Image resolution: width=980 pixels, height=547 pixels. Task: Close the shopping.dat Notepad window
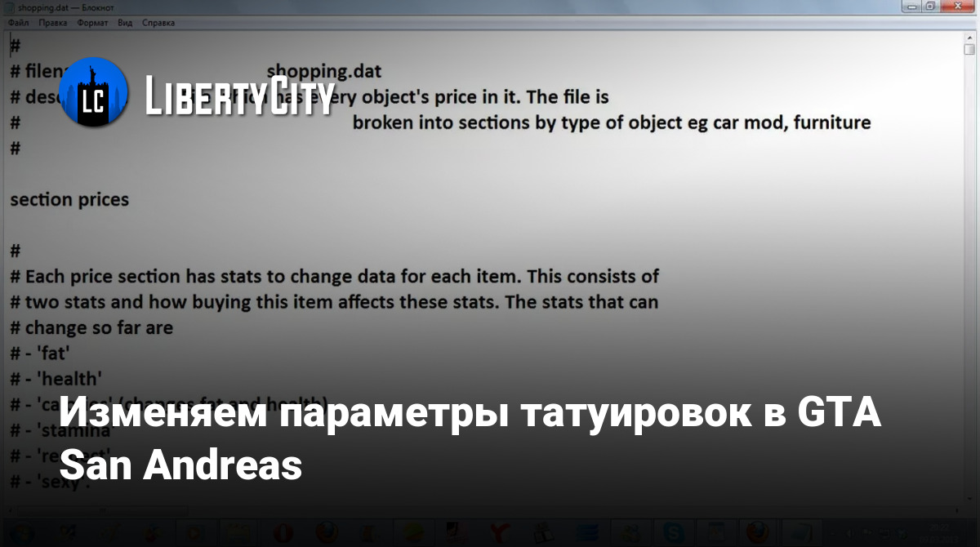958,6
